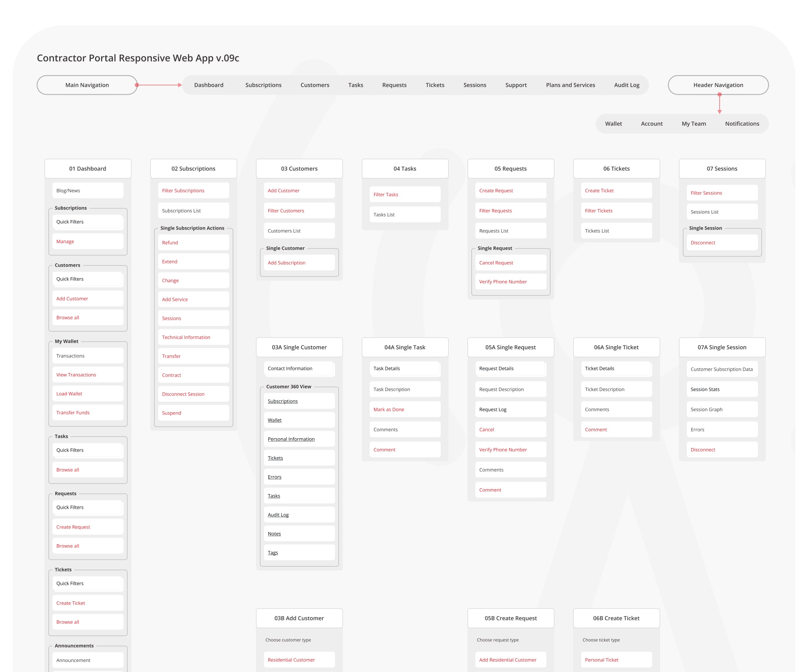Open the Audit Log navigation item
The width and height of the screenshot is (808, 672).
tap(627, 85)
